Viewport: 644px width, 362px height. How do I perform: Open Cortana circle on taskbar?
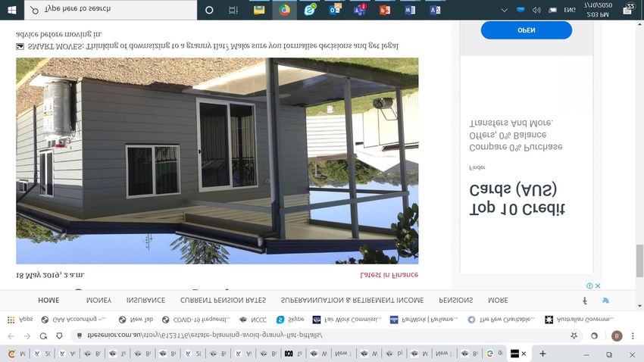coord(209,10)
